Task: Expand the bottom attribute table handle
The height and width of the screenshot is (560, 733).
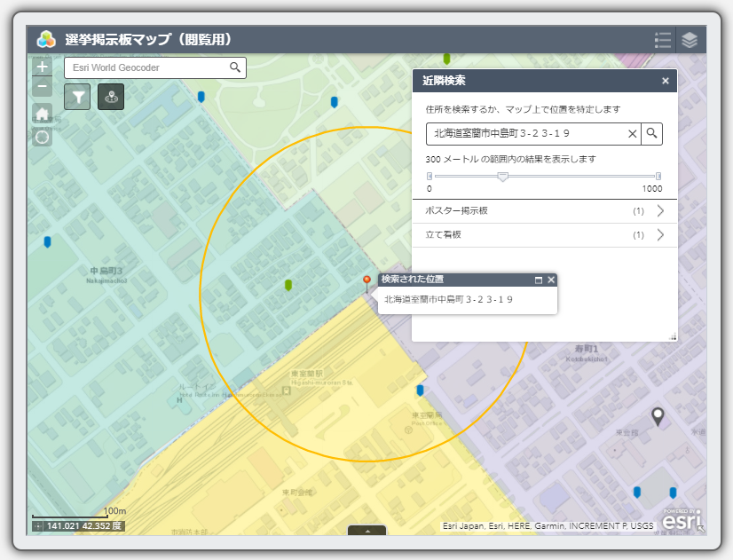Action: tap(366, 531)
